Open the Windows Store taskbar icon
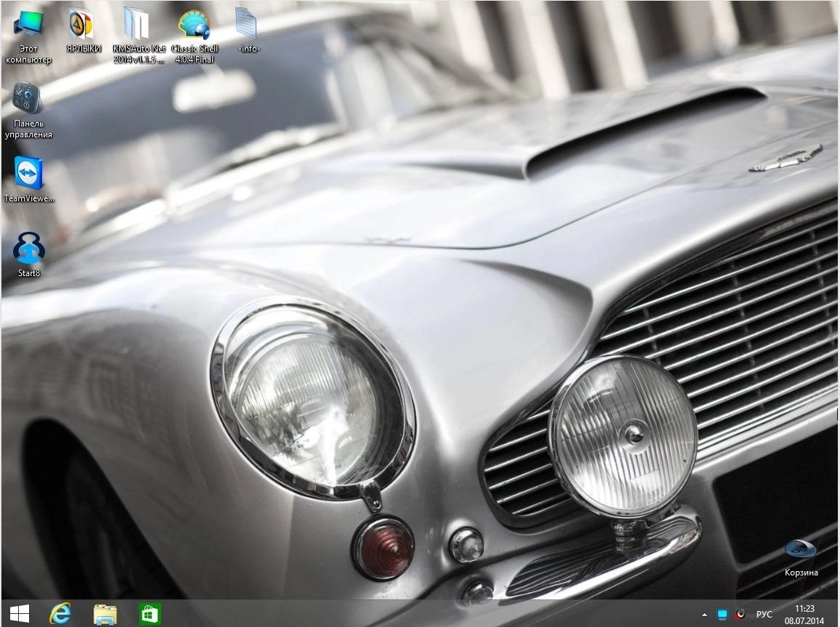Screen dimensions: 840x627 [x=150, y=614]
